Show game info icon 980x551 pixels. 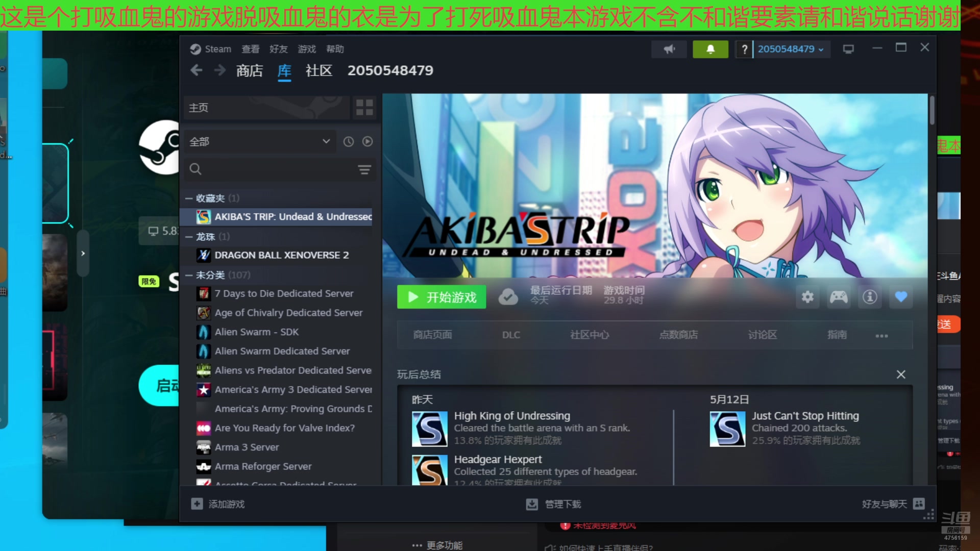870,297
